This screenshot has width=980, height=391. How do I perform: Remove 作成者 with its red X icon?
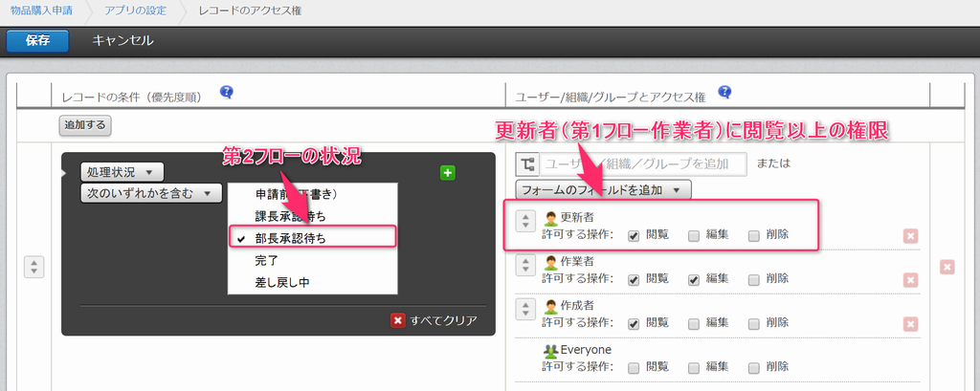(911, 323)
